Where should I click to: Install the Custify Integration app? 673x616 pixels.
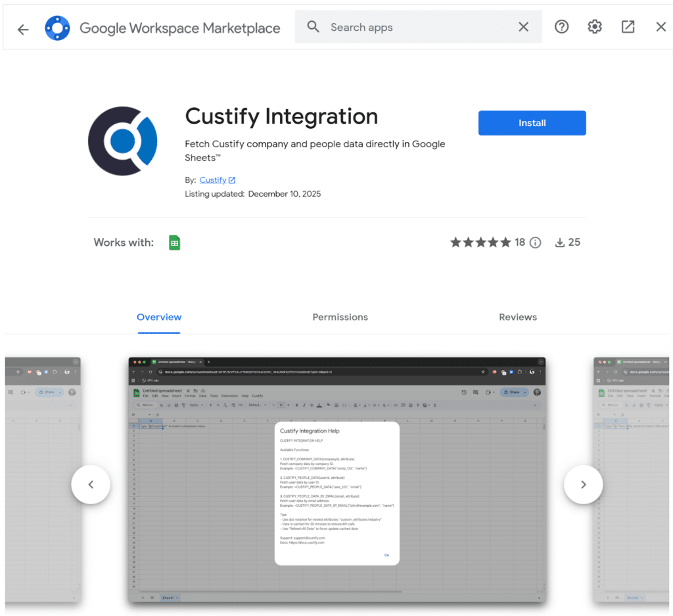tap(532, 123)
